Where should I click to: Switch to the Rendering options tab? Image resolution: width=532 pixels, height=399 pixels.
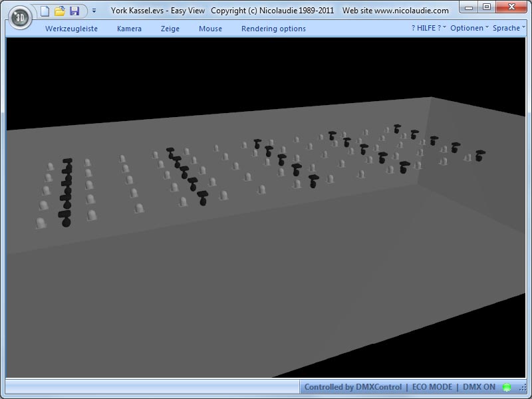tap(273, 29)
